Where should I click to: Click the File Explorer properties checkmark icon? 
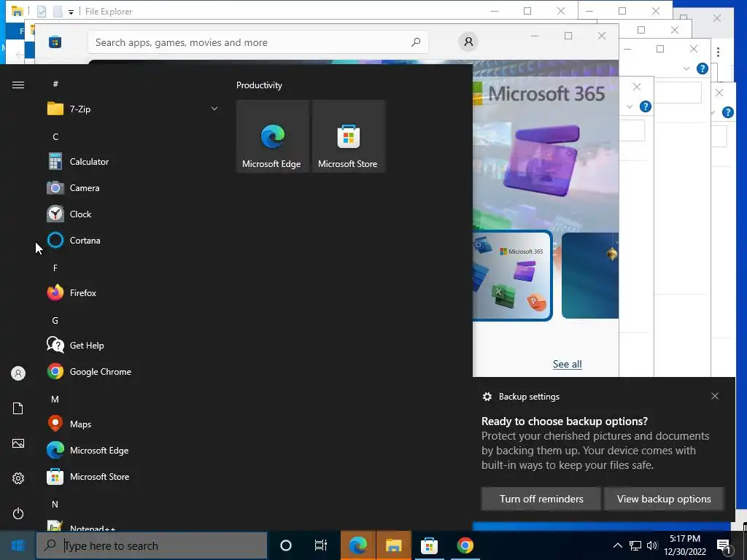(x=42, y=12)
